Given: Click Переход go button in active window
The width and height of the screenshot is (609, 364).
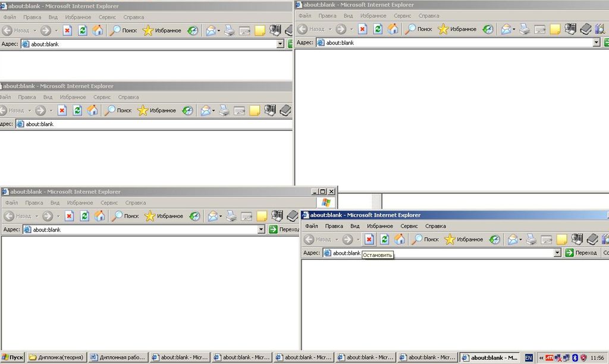Looking at the screenshot, I should click(x=581, y=253).
